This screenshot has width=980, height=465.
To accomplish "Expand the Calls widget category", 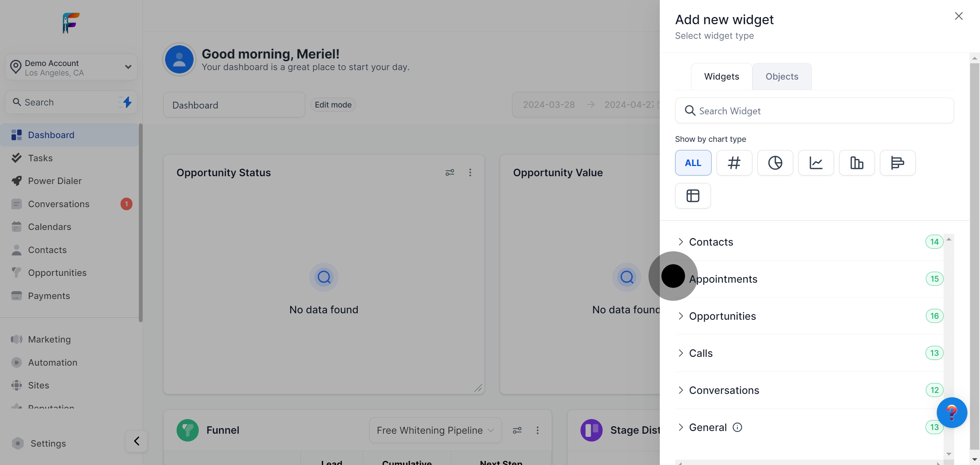I will (x=700, y=353).
